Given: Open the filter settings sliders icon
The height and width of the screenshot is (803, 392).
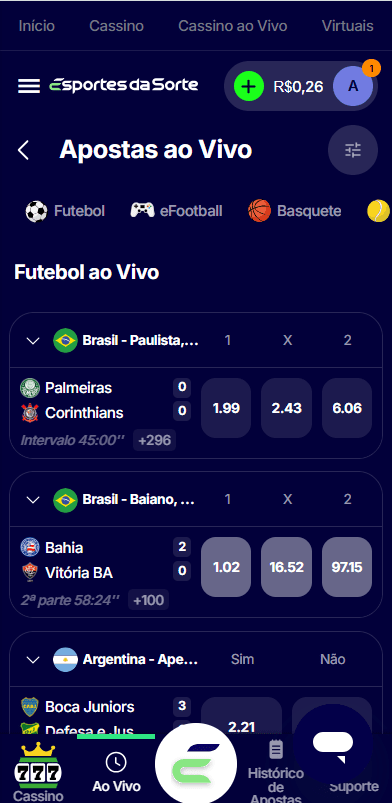Looking at the screenshot, I should (353, 150).
